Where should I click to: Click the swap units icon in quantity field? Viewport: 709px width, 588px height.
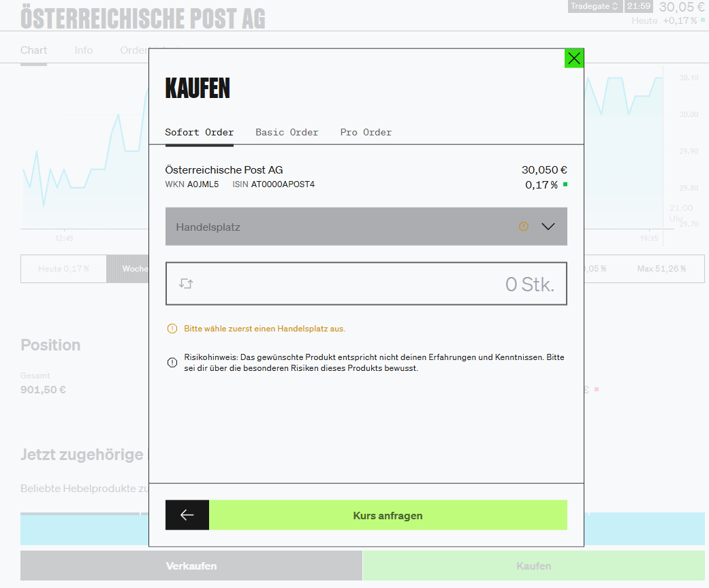tap(186, 284)
